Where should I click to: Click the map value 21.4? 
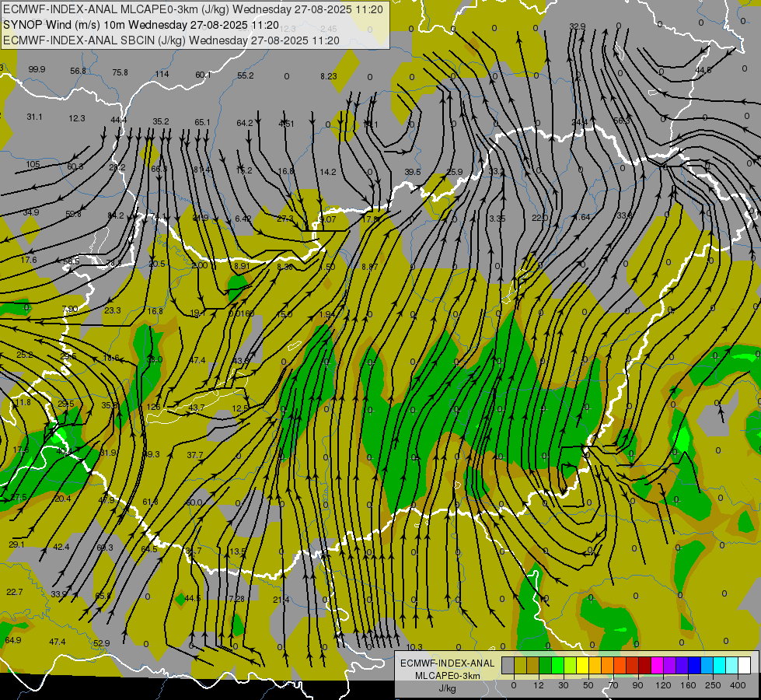tap(281, 600)
